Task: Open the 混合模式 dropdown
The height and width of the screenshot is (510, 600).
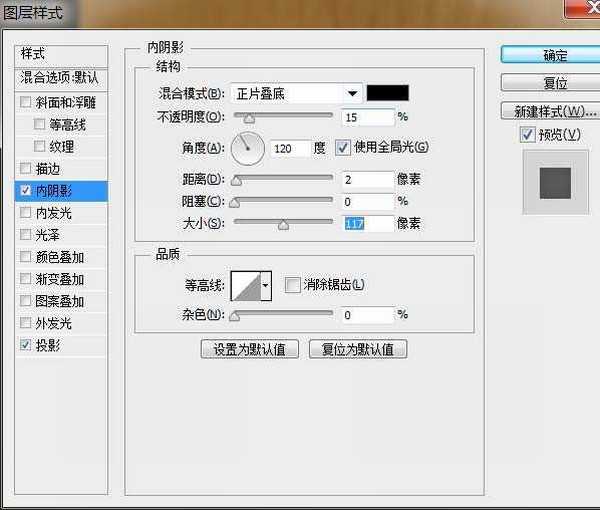Action: [x=296, y=94]
